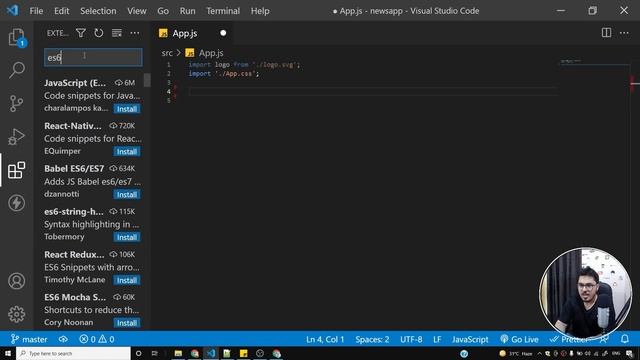The width and height of the screenshot is (640, 360).
Task: Click the extensions search box containing es6
Action: (x=93, y=58)
